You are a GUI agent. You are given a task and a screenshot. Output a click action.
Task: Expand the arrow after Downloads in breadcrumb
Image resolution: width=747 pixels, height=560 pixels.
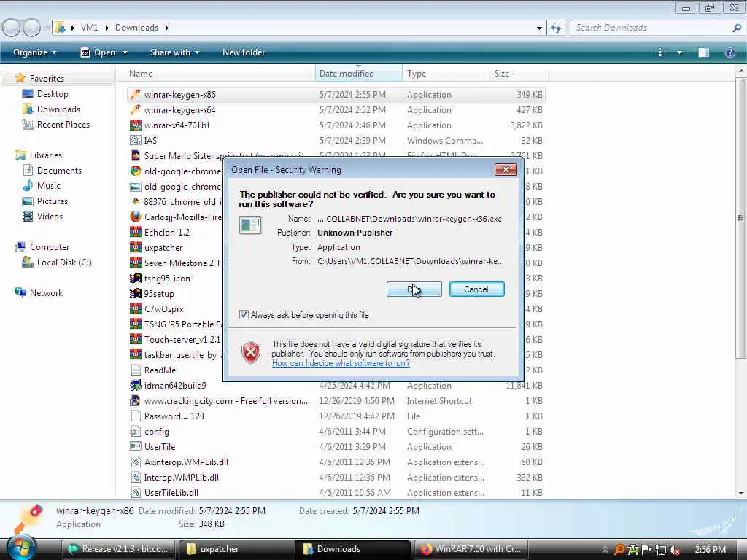click(167, 28)
